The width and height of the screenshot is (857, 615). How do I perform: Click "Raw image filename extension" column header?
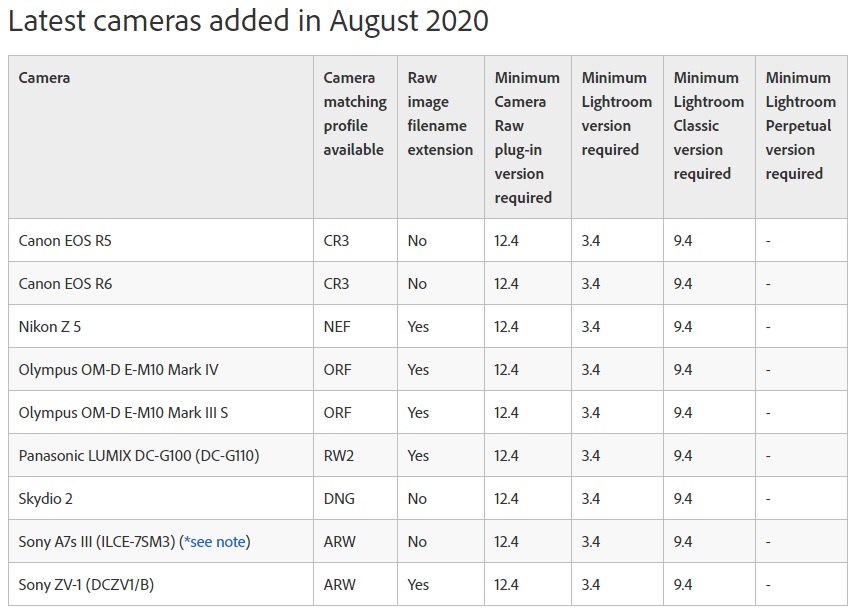440,114
